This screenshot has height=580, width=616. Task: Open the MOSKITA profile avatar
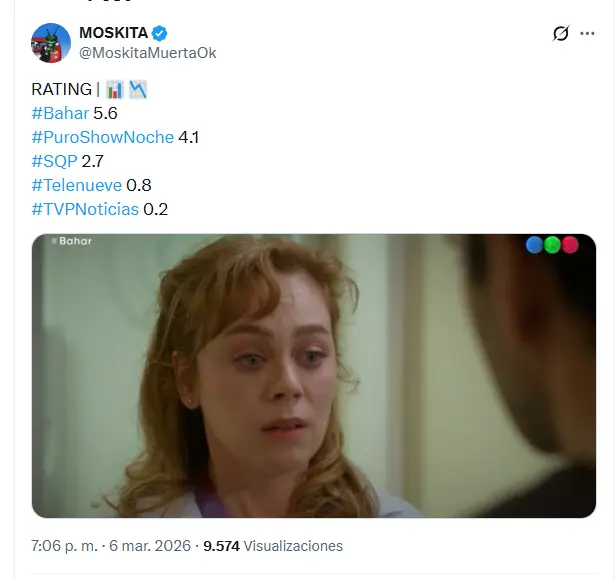51,43
